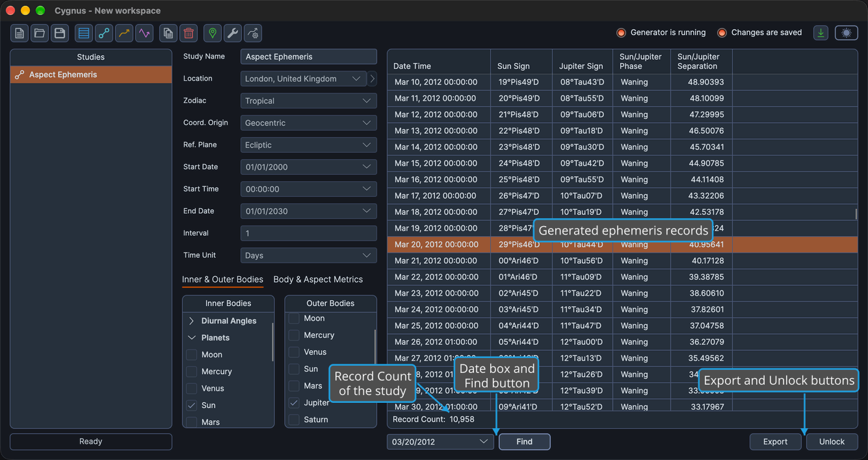Click the Date Time column header
Image resolution: width=868 pixels, height=460 pixels.
439,62
